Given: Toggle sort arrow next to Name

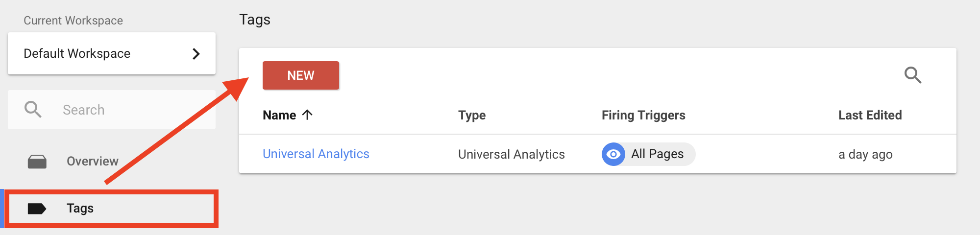Looking at the screenshot, I should coord(307,115).
